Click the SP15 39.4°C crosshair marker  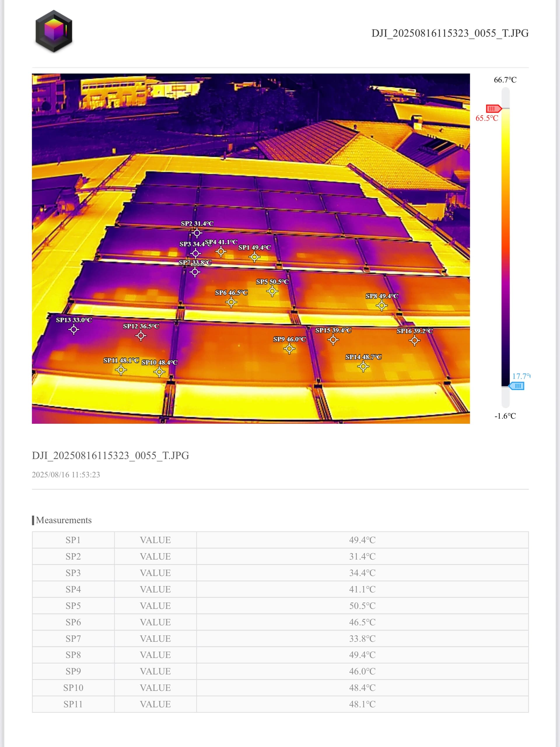click(x=333, y=340)
